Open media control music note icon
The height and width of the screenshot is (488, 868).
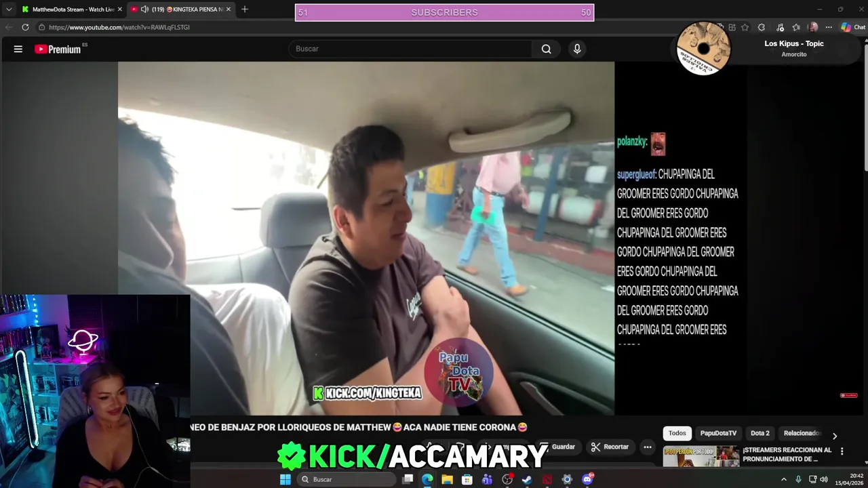tap(780, 27)
